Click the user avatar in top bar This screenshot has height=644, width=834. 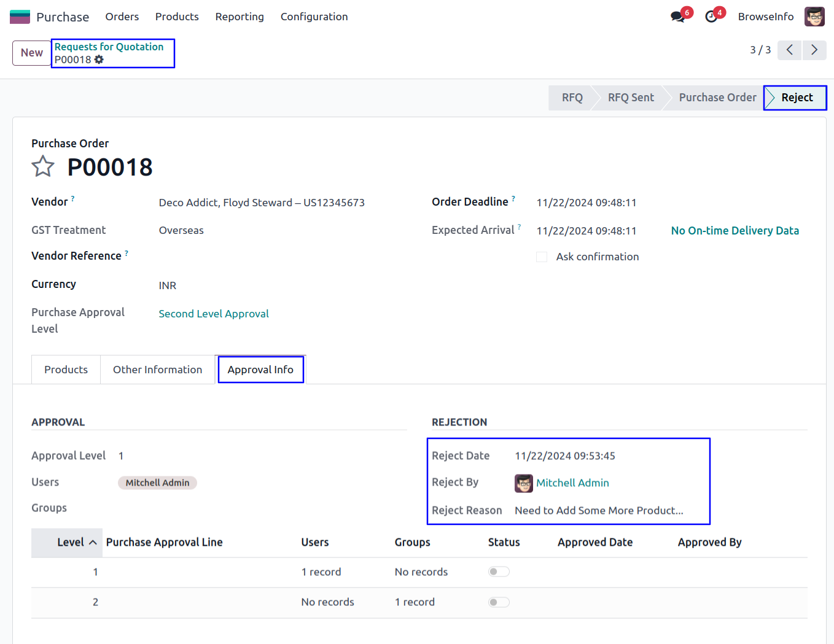[x=814, y=17]
